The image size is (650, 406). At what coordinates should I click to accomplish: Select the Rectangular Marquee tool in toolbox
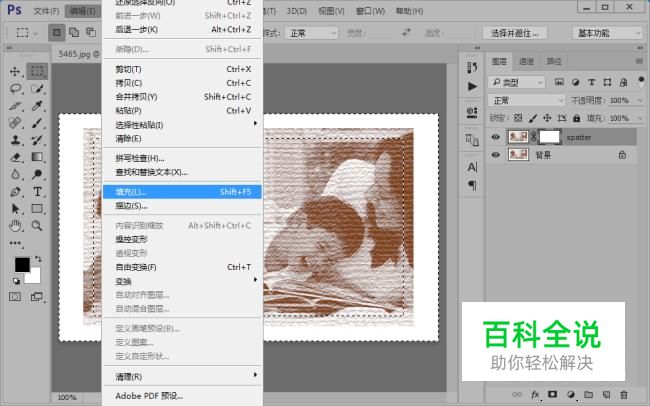point(37,71)
